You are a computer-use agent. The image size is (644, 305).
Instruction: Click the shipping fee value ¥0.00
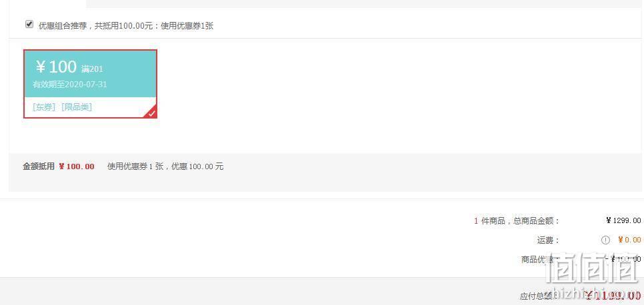tap(629, 240)
